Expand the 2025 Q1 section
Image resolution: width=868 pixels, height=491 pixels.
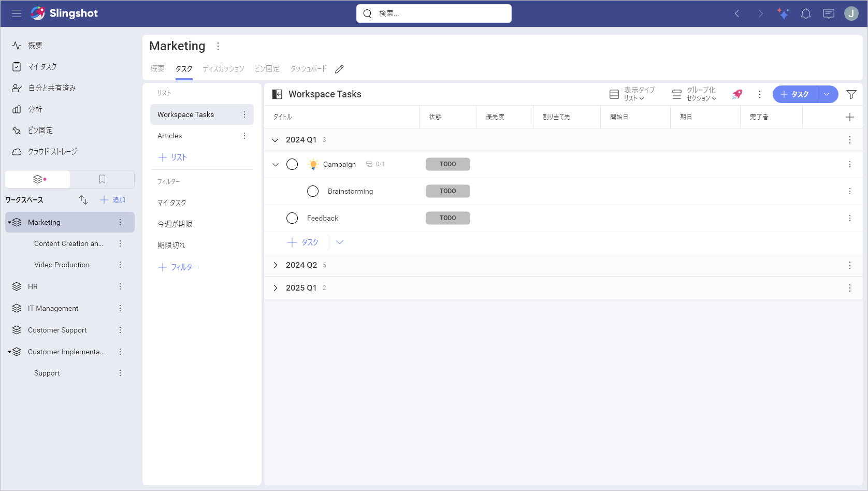pyautogui.click(x=276, y=288)
